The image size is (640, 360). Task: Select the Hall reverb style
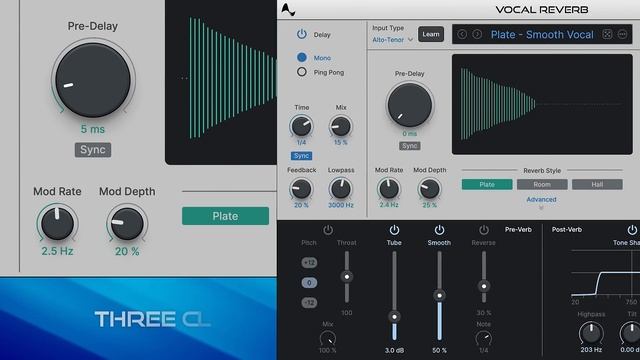(597, 184)
